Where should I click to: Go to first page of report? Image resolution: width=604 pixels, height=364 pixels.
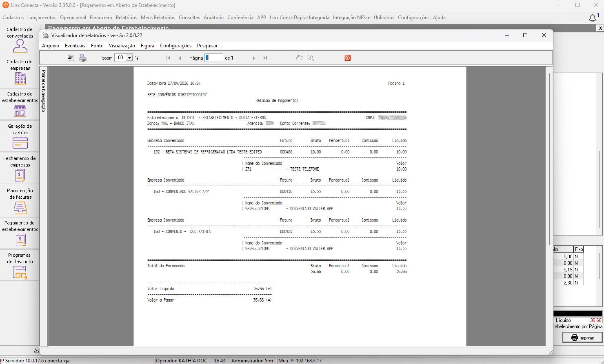[168, 58]
